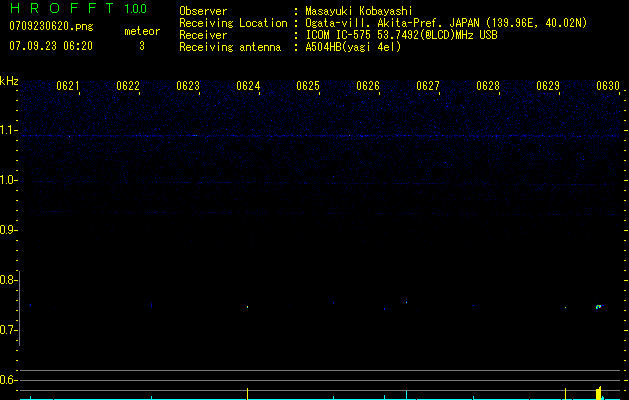Viewport: 629px width, 400px height.
Task: Click the 0621 time marker
Action: 67,86
